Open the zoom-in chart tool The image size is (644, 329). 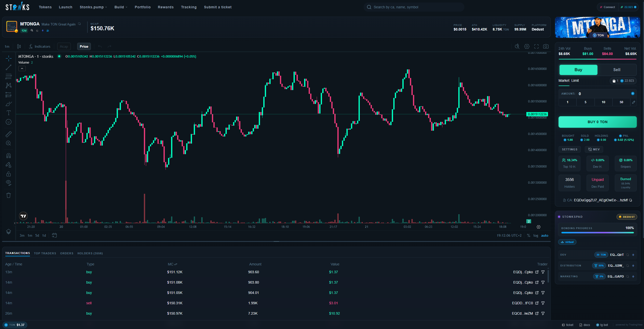tap(8, 143)
